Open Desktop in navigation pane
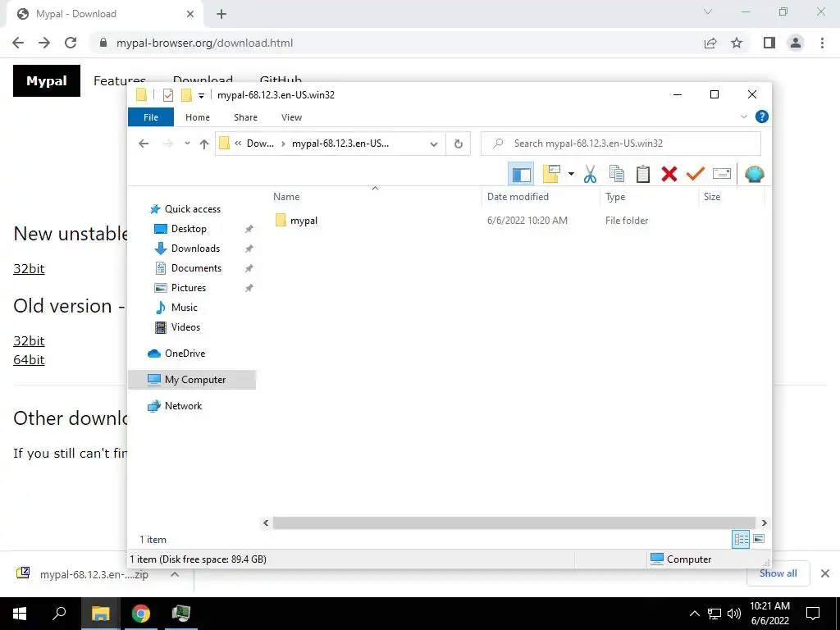The height and width of the screenshot is (630, 840). [189, 229]
